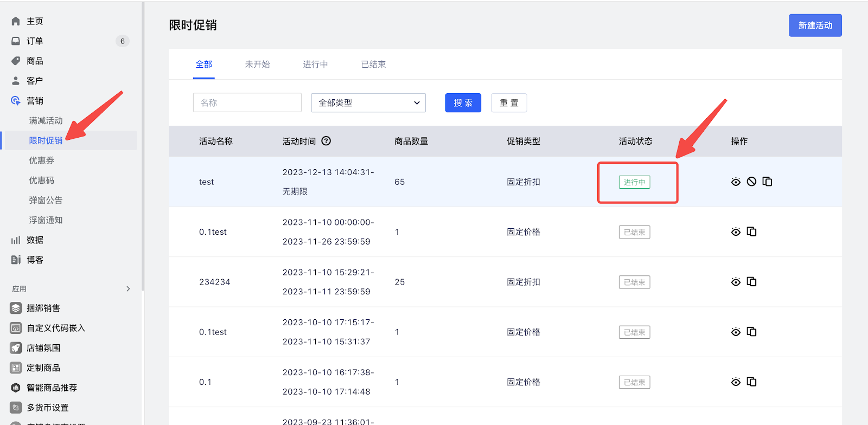View the 0.1 promotion details

[x=736, y=382]
